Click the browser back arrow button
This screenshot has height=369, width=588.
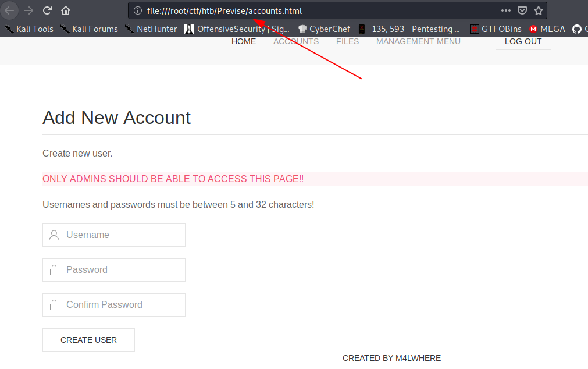10,10
